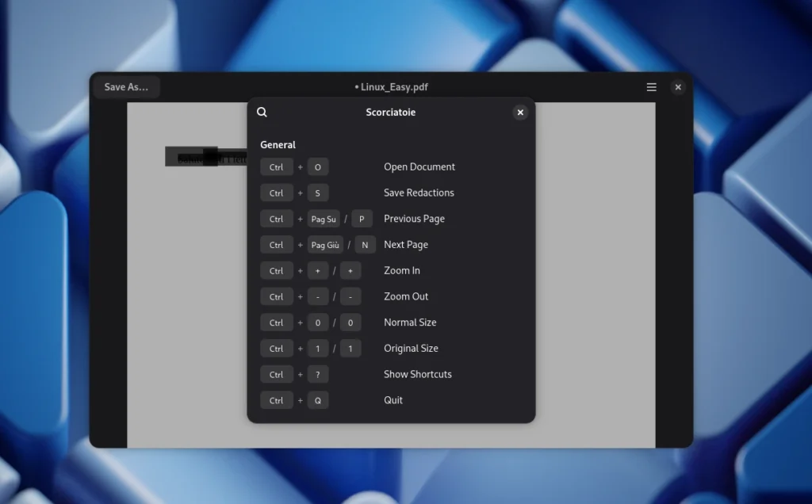812x504 pixels.
Task: Close the Linux_Easy.pdf window
Action: (x=678, y=87)
